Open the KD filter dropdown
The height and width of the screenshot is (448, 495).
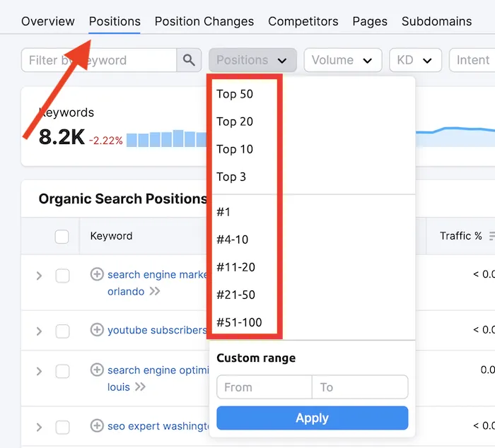tap(415, 60)
